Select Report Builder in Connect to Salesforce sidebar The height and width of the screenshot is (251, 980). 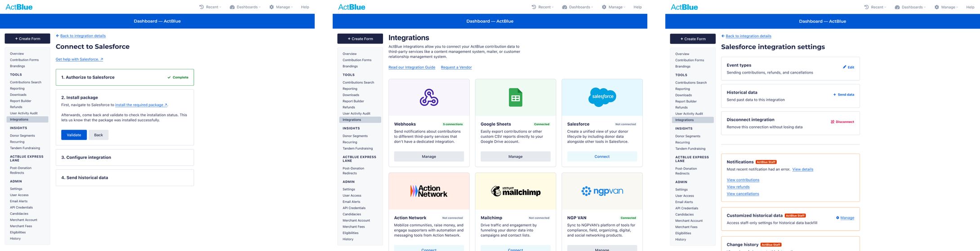21,101
